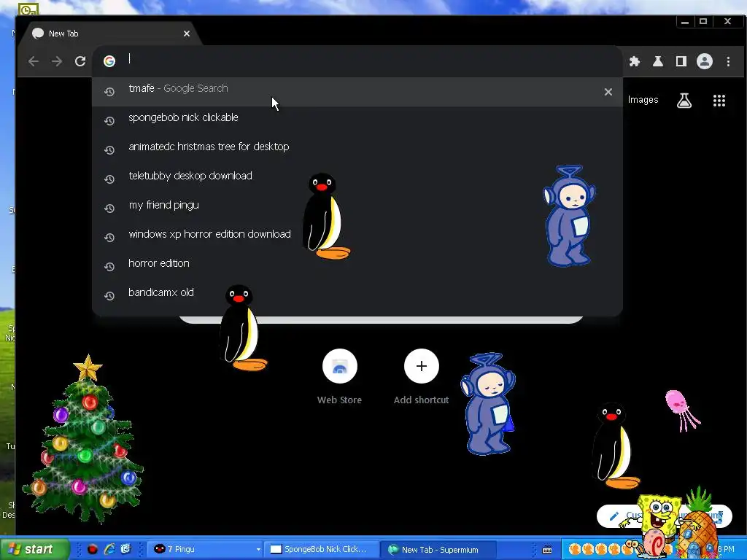Click the Pingu penguin next to 'bandicamx old'
Screen dimensions: 747x560
[x=241, y=329]
